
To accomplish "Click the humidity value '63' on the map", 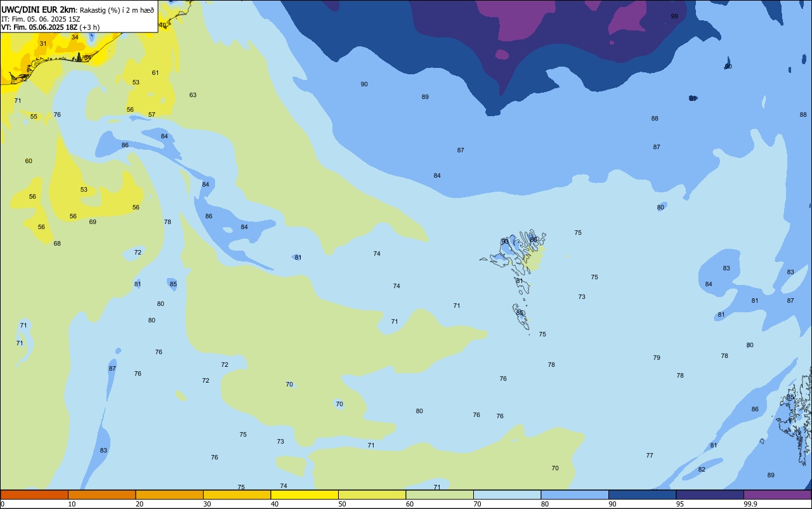I will (x=193, y=95).
